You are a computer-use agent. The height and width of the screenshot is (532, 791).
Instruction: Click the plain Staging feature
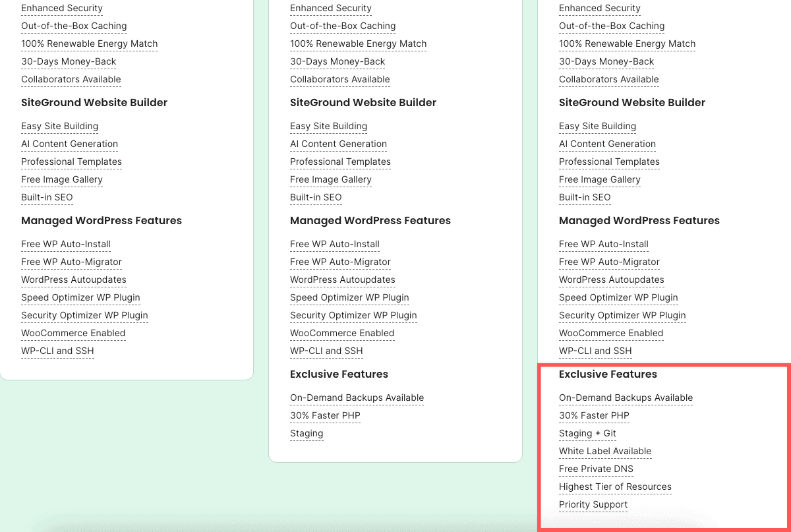(307, 434)
